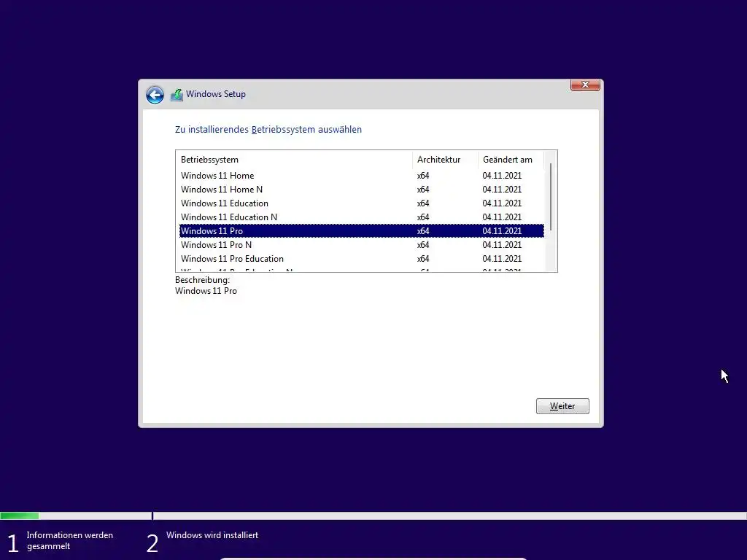Screen dimensions: 747x560
Task: Select Windows 11 Pro N row
Action: click(x=362, y=245)
